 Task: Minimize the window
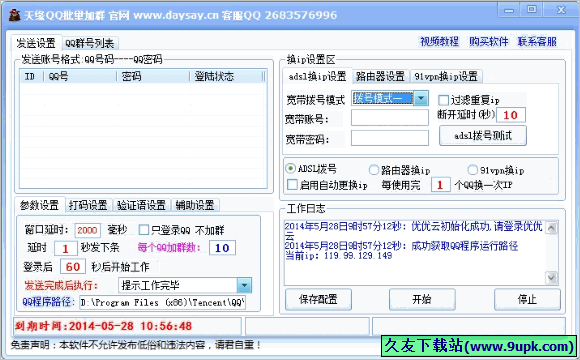pyautogui.click(x=509, y=10)
